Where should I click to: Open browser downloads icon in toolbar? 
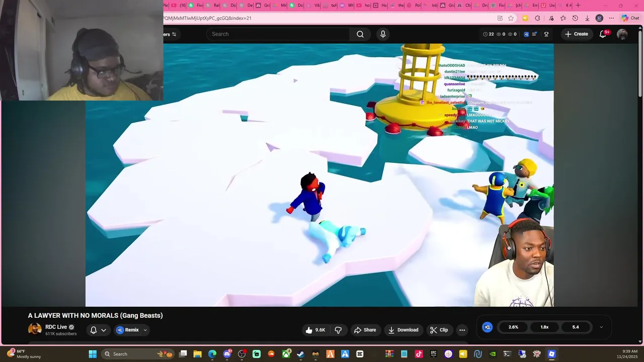click(587, 18)
